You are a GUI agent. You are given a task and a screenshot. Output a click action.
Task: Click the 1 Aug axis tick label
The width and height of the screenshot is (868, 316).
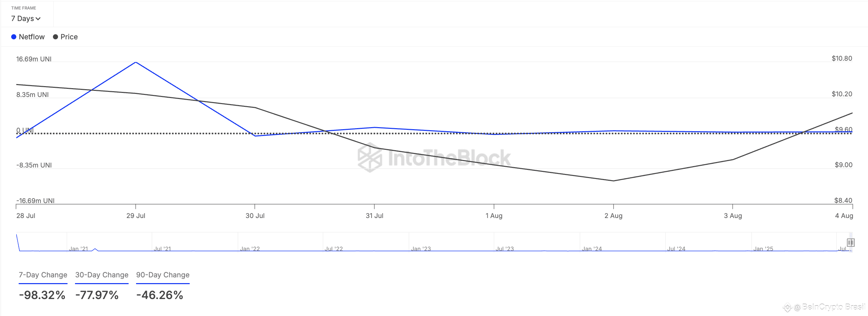(494, 216)
